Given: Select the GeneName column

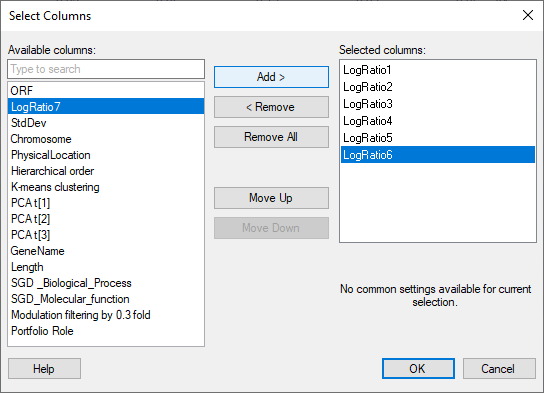Looking at the screenshot, I should pos(106,250).
